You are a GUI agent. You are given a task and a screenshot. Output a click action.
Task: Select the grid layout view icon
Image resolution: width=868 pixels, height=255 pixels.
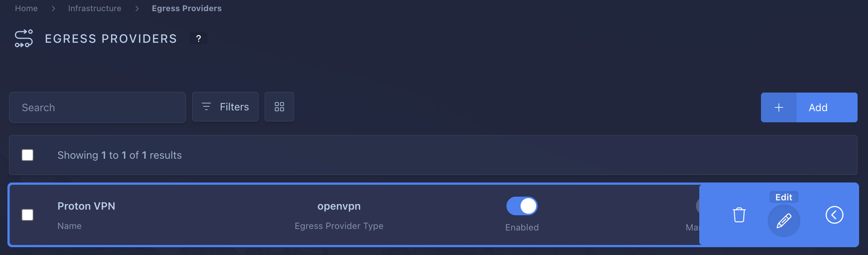click(279, 107)
